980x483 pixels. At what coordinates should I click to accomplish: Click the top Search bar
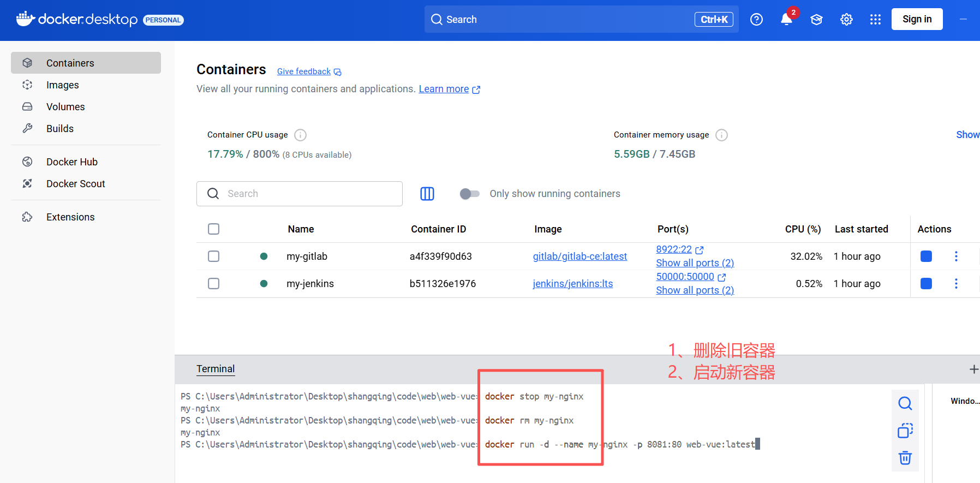(581, 19)
